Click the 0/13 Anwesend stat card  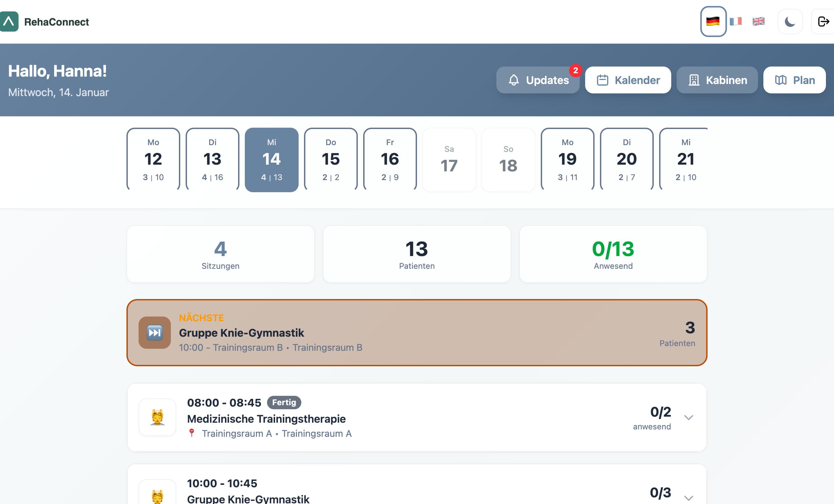(613, 254)
